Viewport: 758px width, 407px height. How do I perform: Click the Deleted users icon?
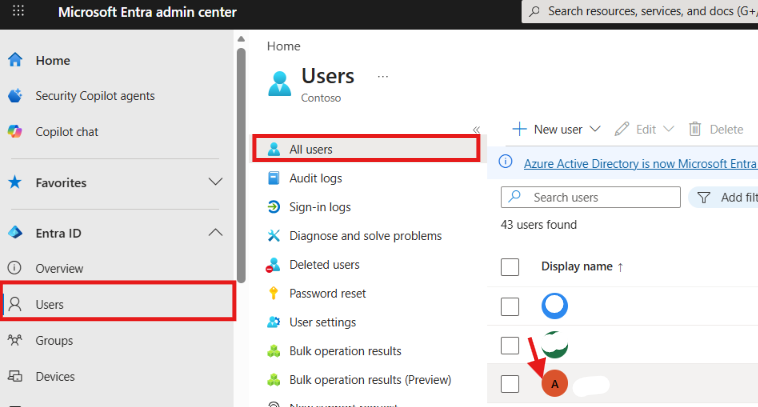click(273, 264)
